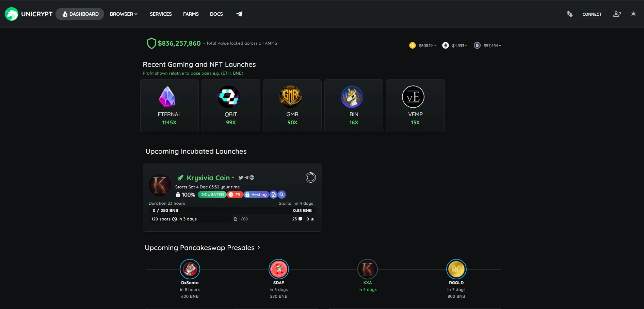Open the Docs link
This screenshot has width=644, height=309.
tap(216, 14)
